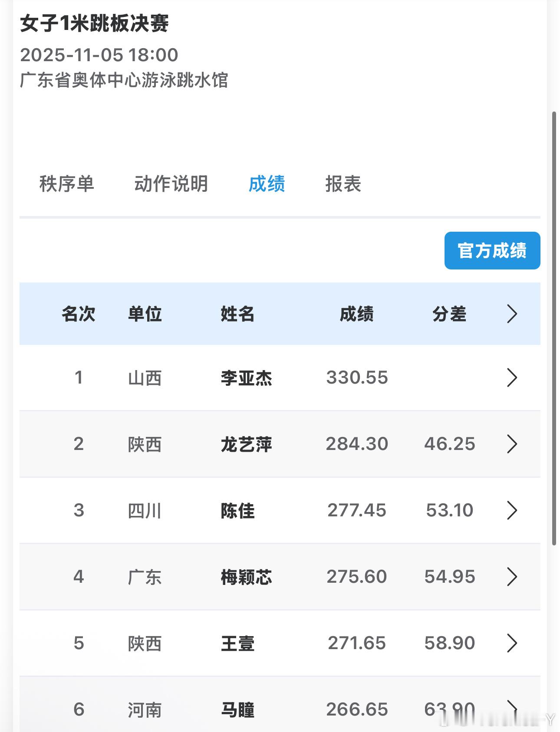Select the score 277.45 for 陈佳
Screen dimensions: 560x732
(356, 510)
